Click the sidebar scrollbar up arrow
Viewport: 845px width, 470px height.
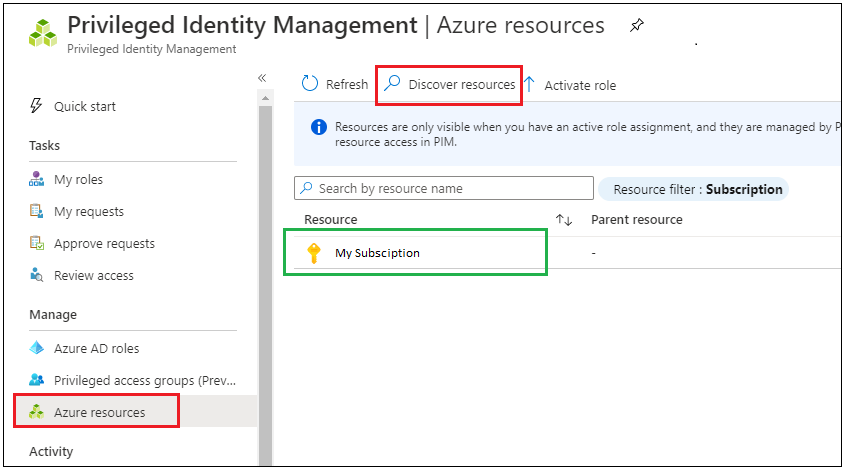[265, 98]
